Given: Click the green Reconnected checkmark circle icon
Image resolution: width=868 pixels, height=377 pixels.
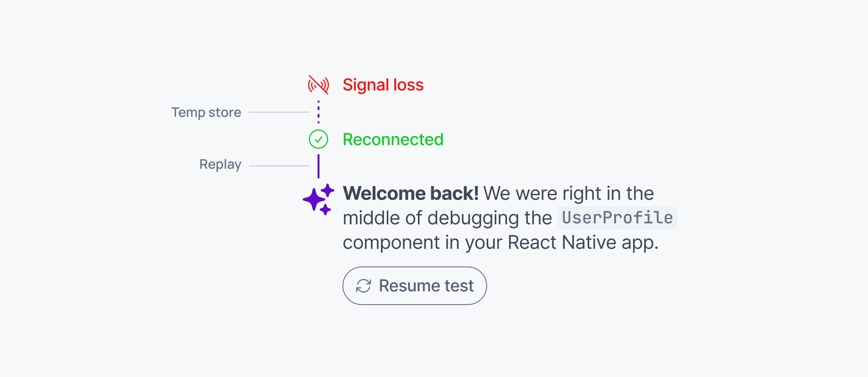Looking at the screenshot, I should click(318, 139).
